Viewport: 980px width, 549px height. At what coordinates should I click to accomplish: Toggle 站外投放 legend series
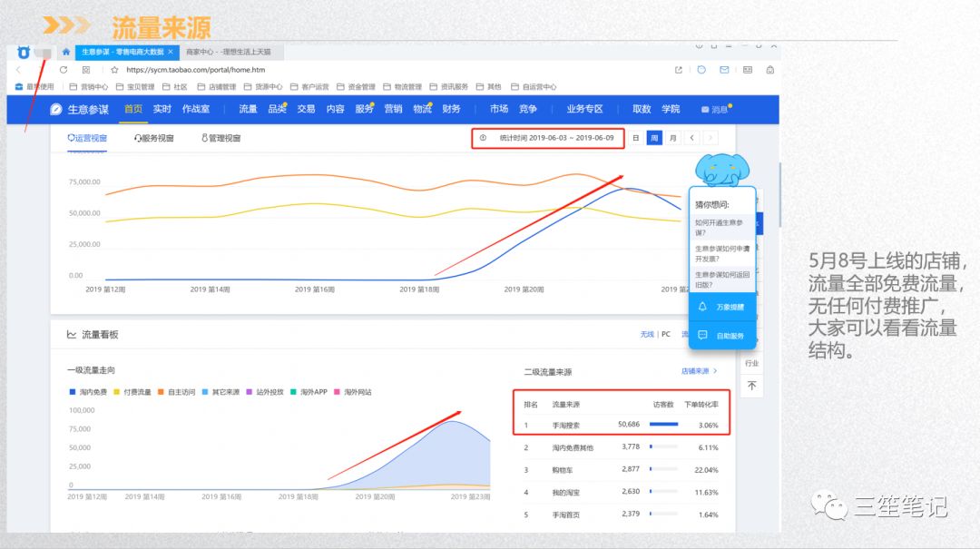(265, 392)
